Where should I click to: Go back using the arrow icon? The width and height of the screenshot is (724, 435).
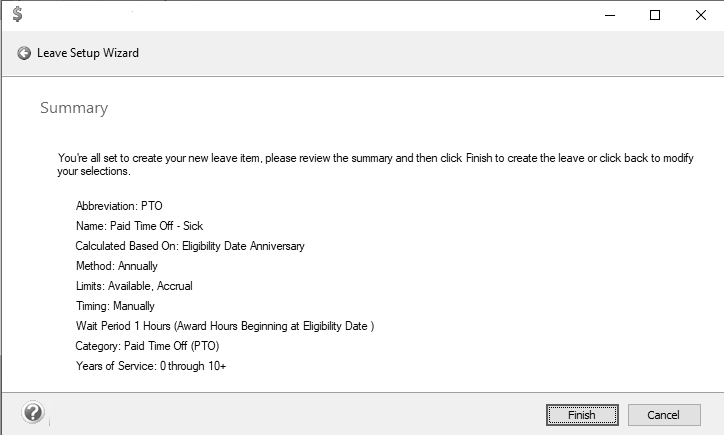coord(24,53)
